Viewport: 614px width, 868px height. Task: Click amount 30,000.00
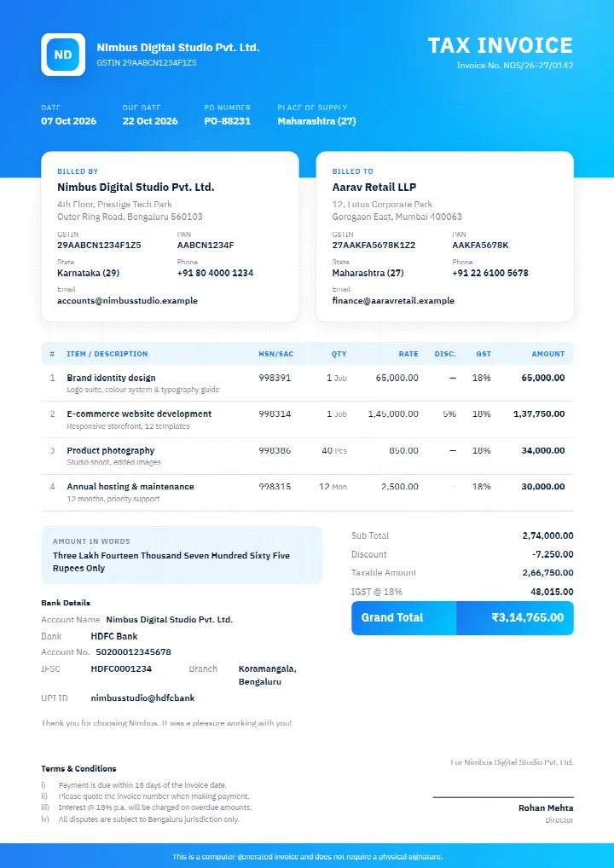coord(543,487)
